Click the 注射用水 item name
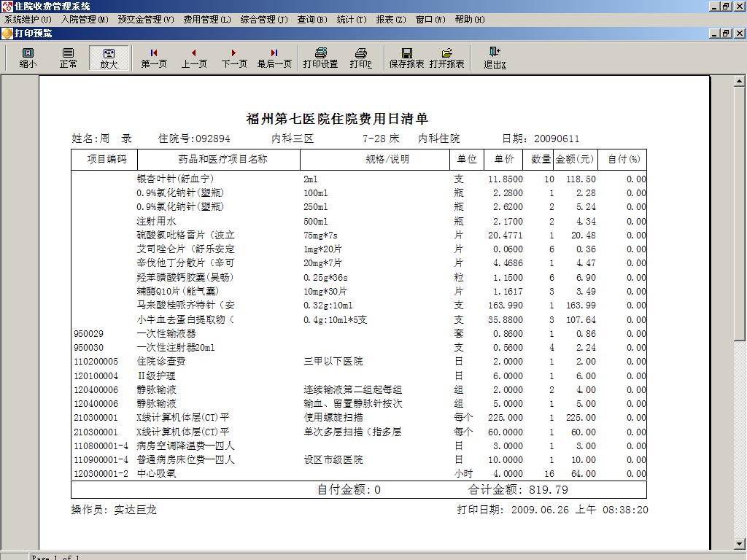The height and width of the screenshot is (560, 747). coord(156,221)
